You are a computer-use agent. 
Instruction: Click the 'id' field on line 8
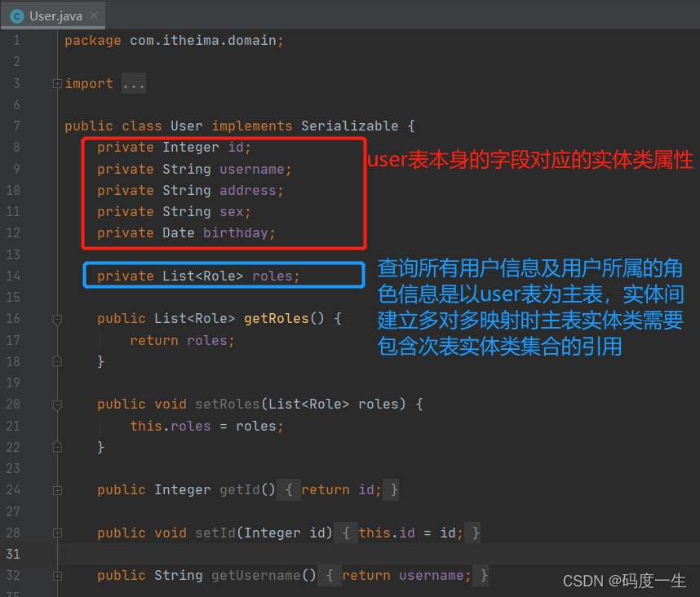(236, 148)
